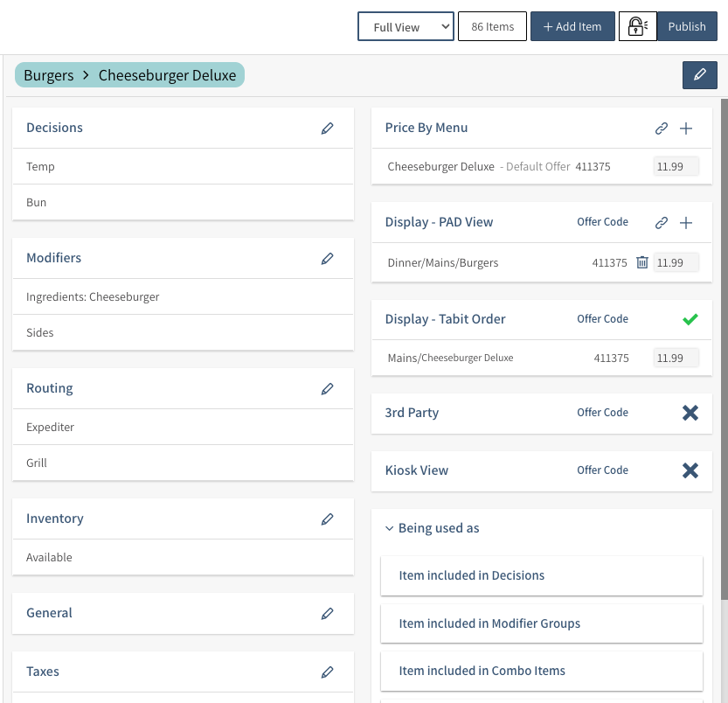Add an offer to Display - PAD View

point(686,223)
